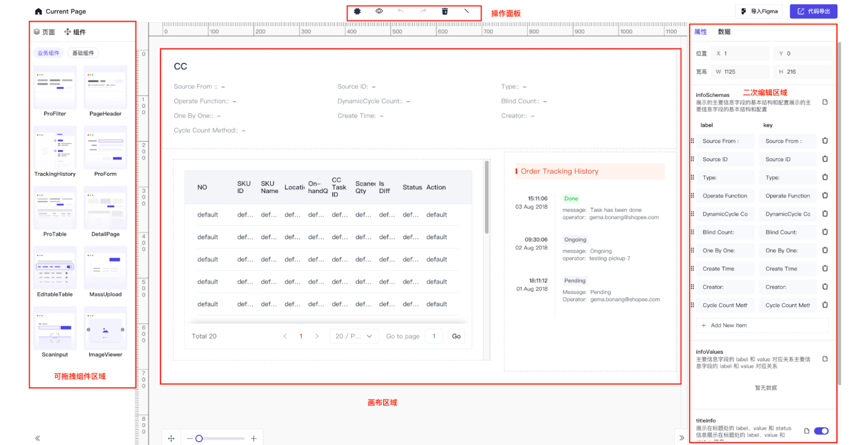Open the 20 / Page size dropdown

point(353,336)
